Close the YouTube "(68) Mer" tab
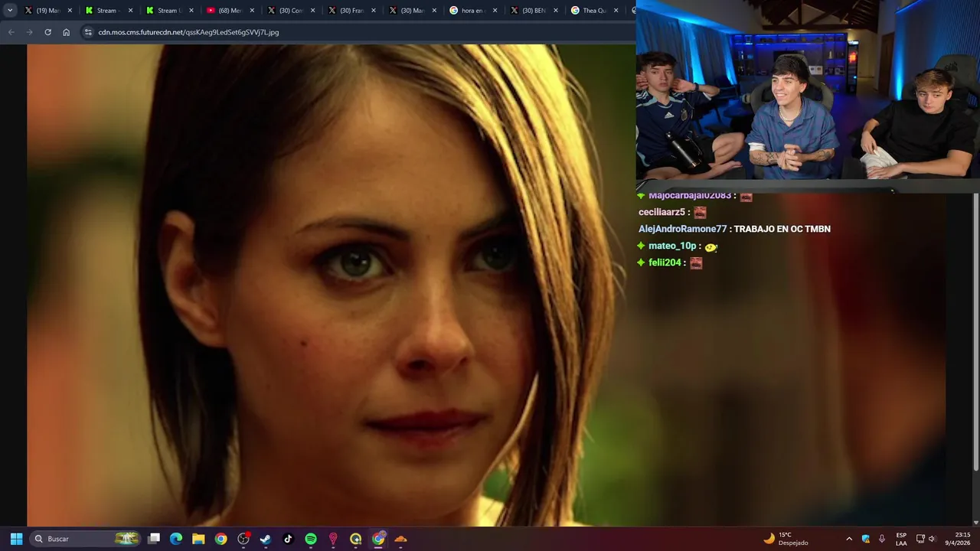980x551 pixels. [x=252, y=11]
